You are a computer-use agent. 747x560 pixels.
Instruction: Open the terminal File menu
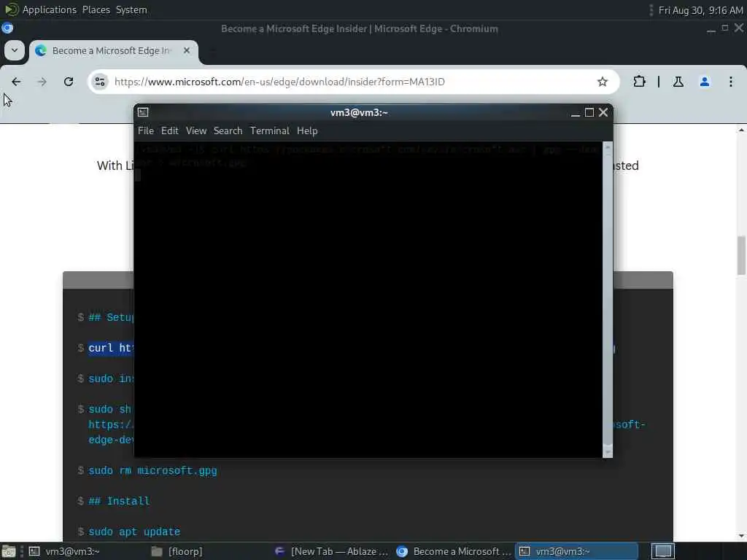point(146,131)
